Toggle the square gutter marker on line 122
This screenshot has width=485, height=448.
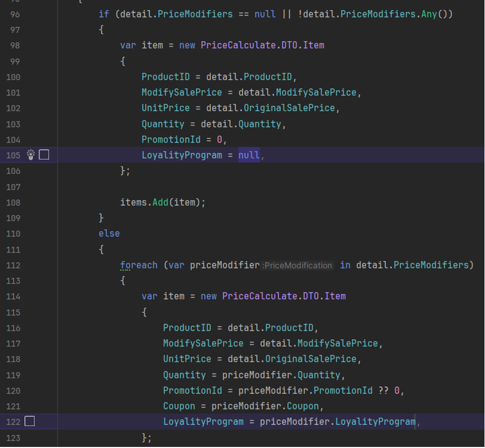[30, 421]
